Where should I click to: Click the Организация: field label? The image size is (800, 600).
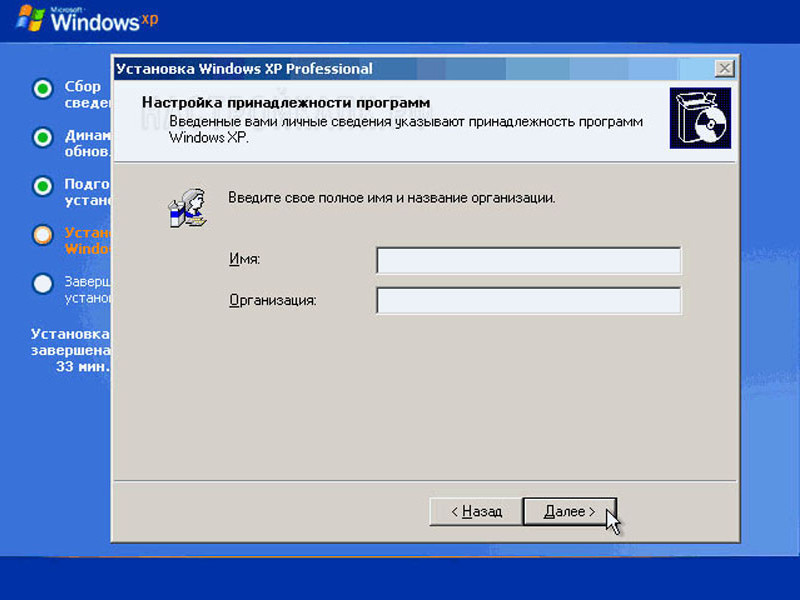click(272, 301)
